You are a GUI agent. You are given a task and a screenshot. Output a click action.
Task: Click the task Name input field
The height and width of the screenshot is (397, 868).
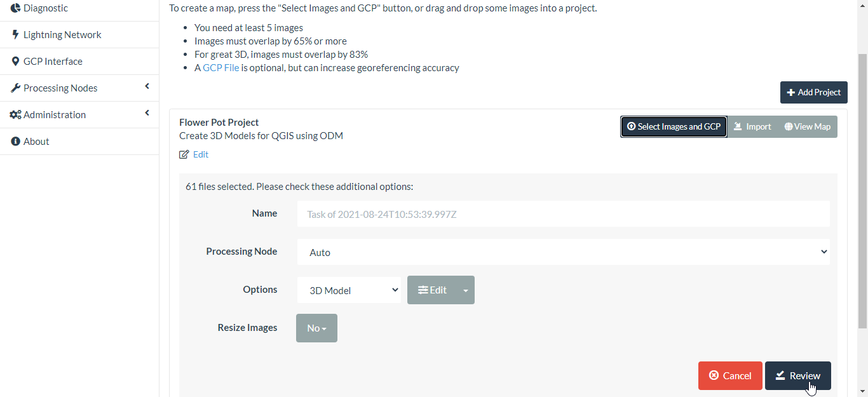(563, 214)
